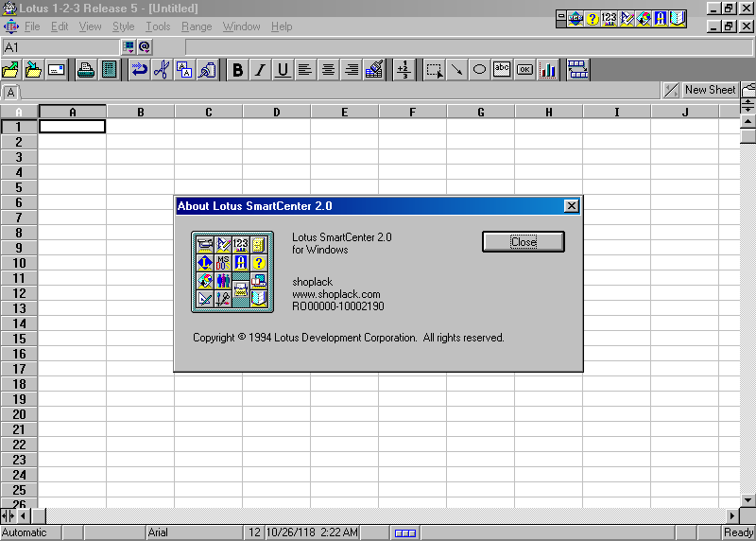
Task: Click the Print SmartIcon
Action: click(x=86, y=70)
